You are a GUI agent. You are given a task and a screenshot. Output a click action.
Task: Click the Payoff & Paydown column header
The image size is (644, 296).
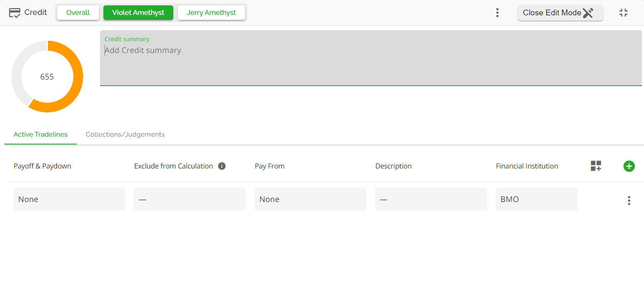pos(42,166)
